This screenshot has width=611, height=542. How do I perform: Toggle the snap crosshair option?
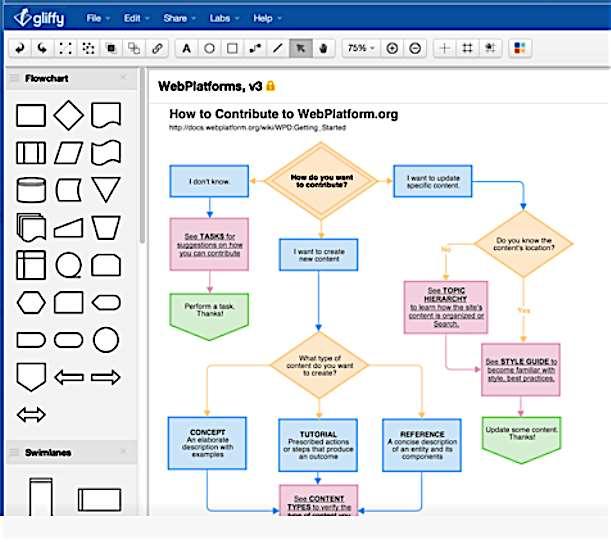point(445,48)
